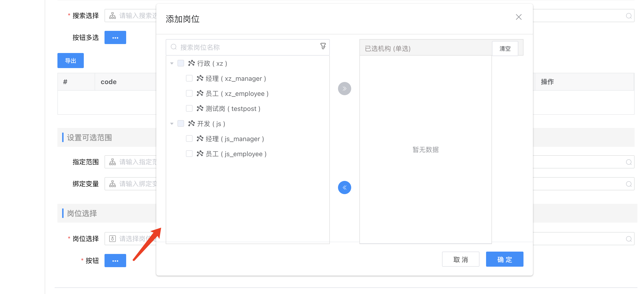Click the 清空 clear button
This screenshot has width=644, height=294.
505,49
